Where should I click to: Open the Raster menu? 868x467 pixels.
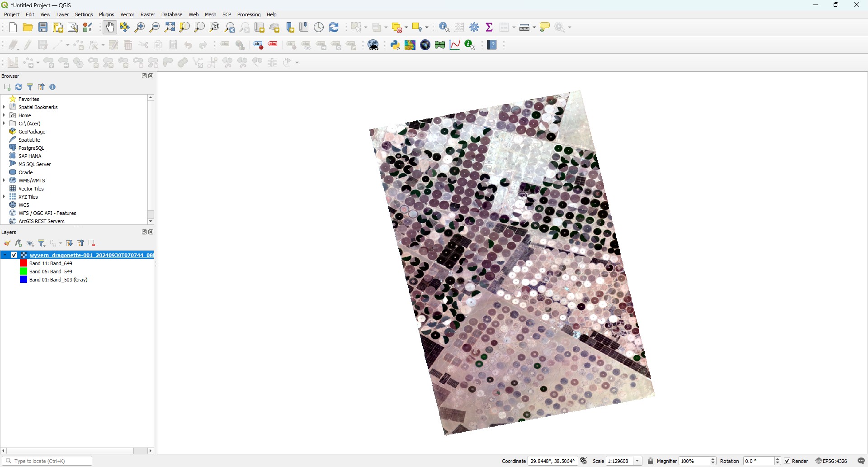tap(148, 15)
